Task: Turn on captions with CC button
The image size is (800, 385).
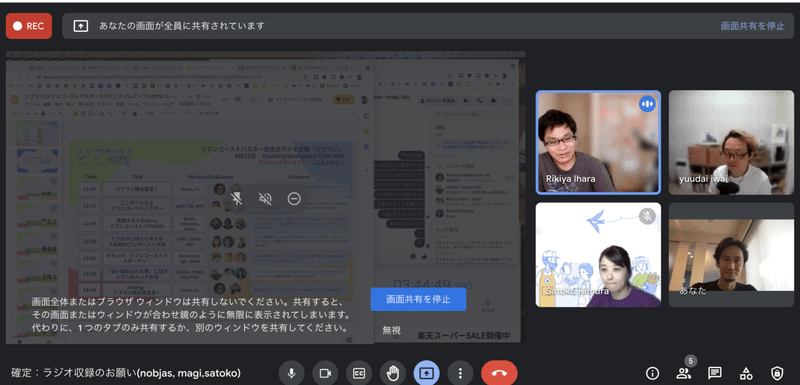Action: click(359, 373)
